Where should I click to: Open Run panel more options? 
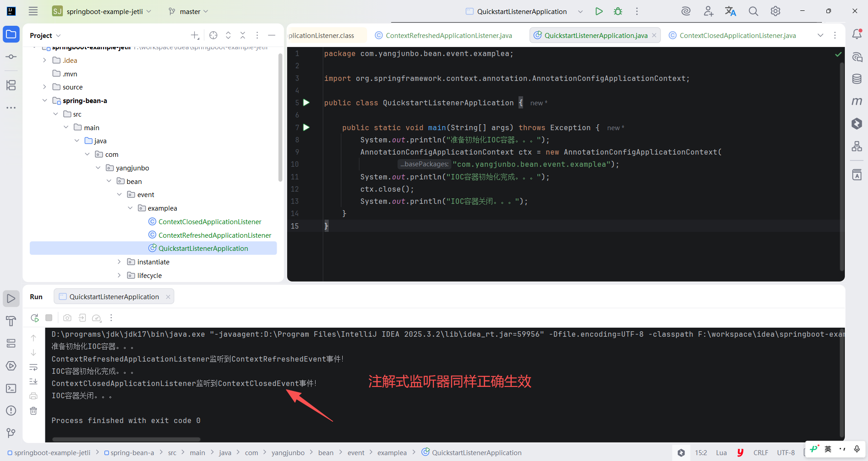click(111, 318)
